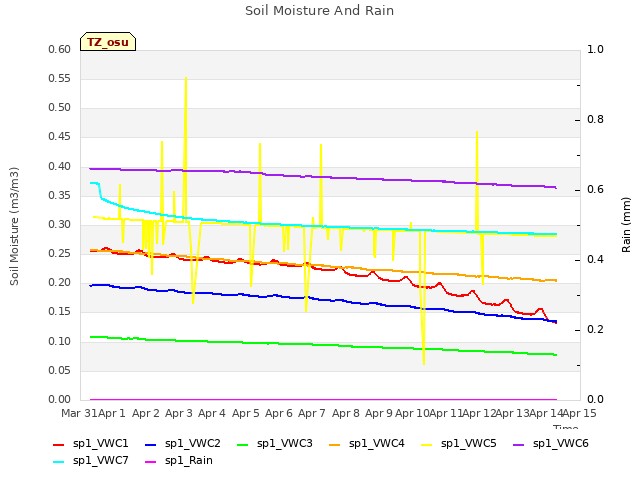Click the Apr 12 x-axis tick label
The height and width of the screenshot is (480, 640).
pos(479,413)
